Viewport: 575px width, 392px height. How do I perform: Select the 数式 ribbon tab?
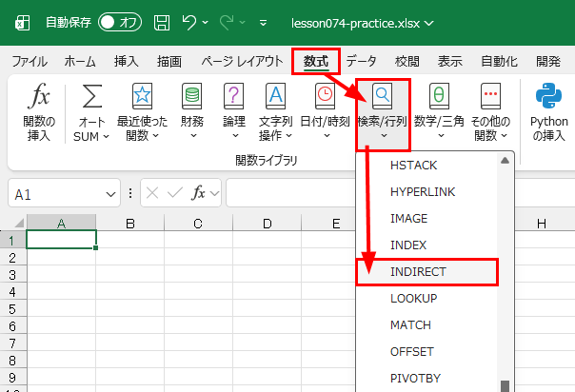(316, 61)
